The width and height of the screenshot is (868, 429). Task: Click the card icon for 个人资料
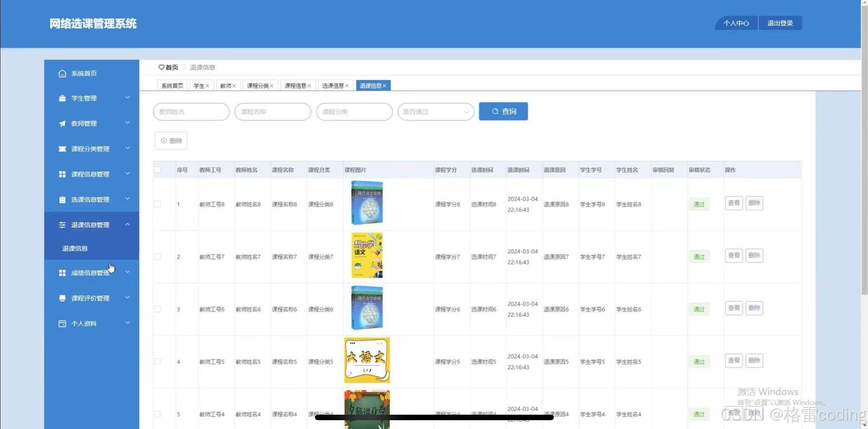pos(62,323)
